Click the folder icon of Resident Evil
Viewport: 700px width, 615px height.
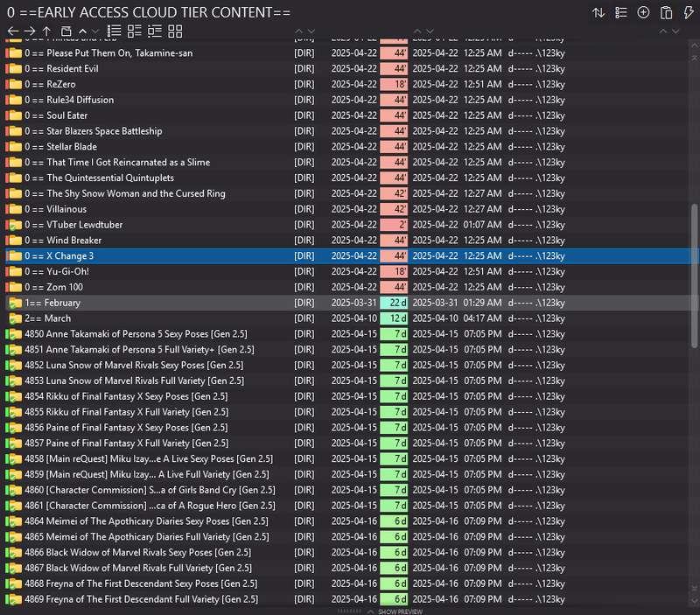pos(14,69)
